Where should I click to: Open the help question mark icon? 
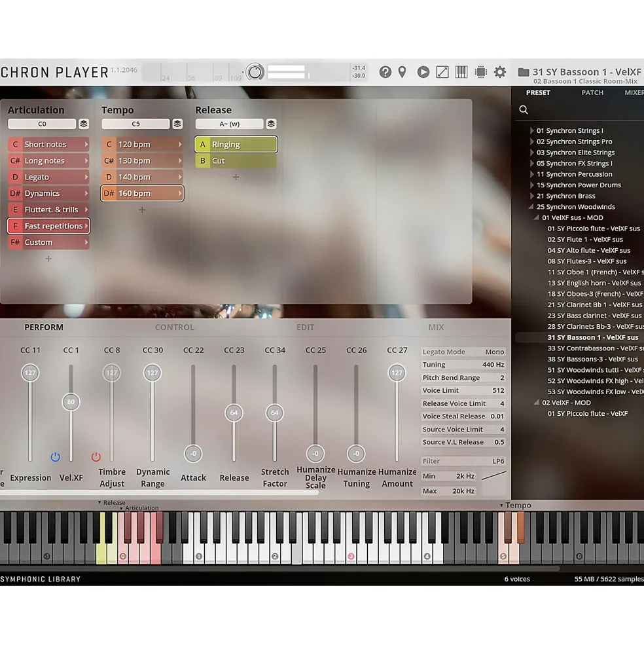pyautogui.click(x=385, y=72)
